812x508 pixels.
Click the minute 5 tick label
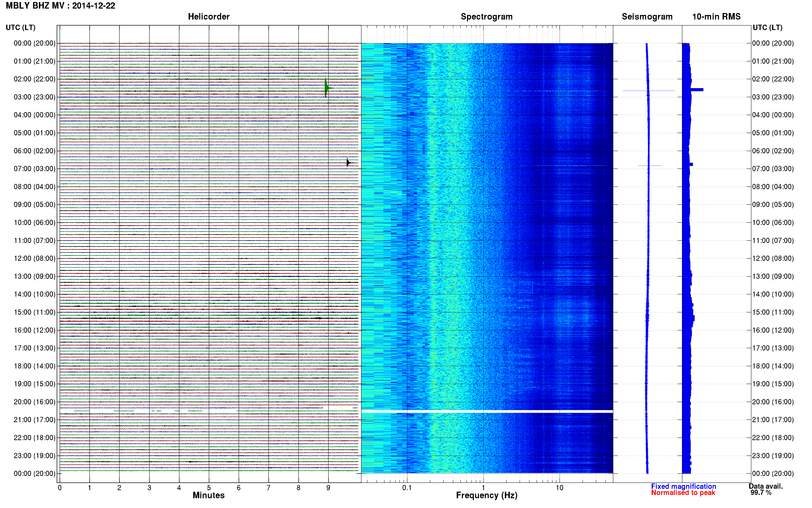(209, 488)
